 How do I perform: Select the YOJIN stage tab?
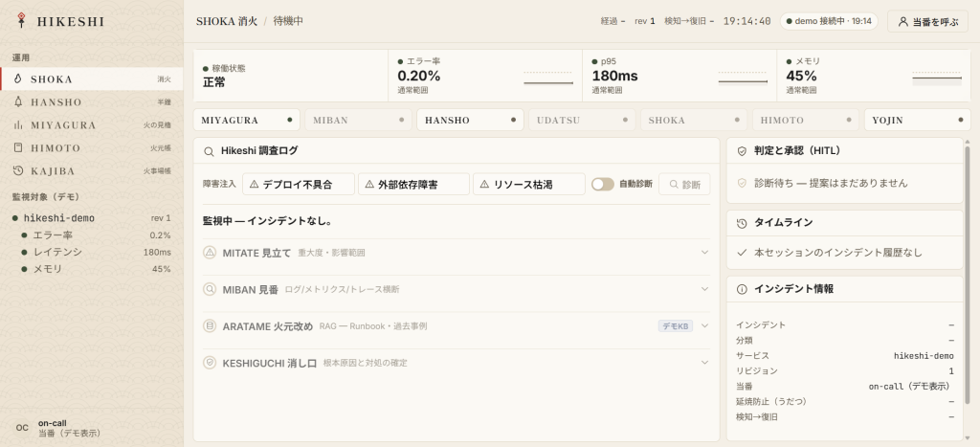coord(918,120)
